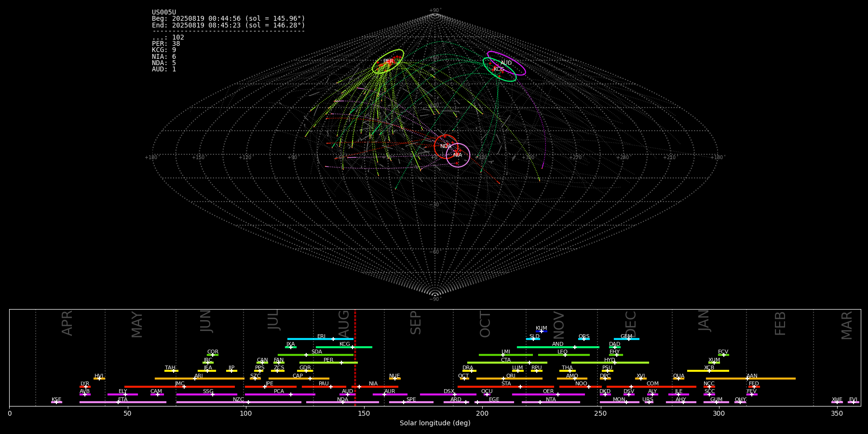Click the sporadic count '...: 102' entry
868x434 pixels.
168,38
